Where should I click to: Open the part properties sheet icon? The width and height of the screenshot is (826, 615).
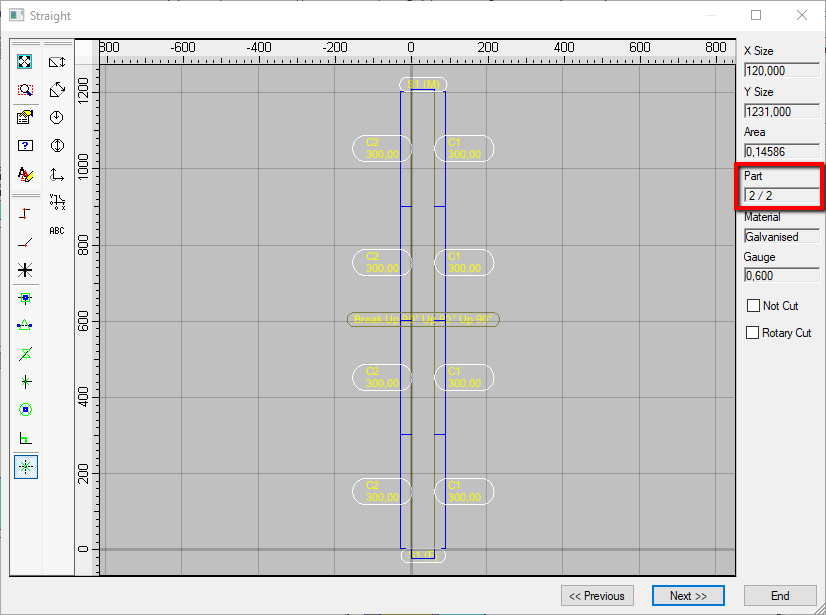25,117
